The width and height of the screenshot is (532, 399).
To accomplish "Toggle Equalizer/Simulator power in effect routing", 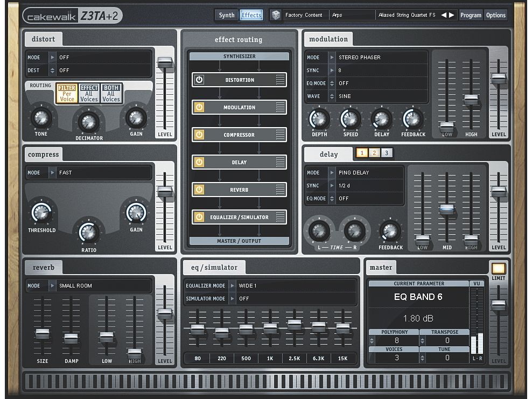I will click(x=199, y=217).
